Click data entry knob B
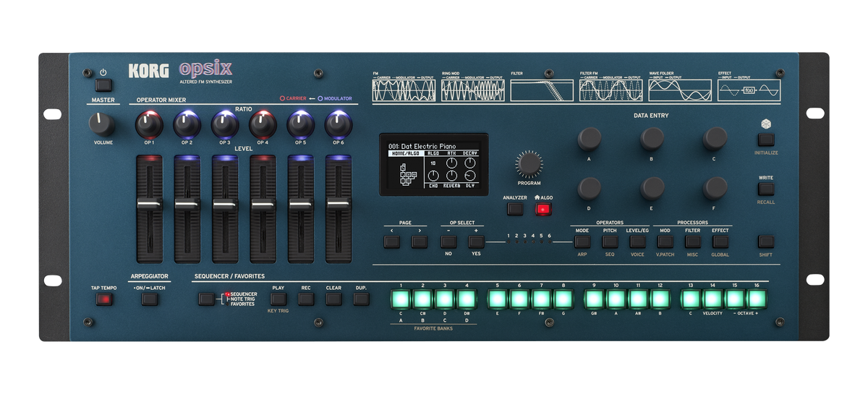This screenshot has height=394, width=868. (652, 139)
